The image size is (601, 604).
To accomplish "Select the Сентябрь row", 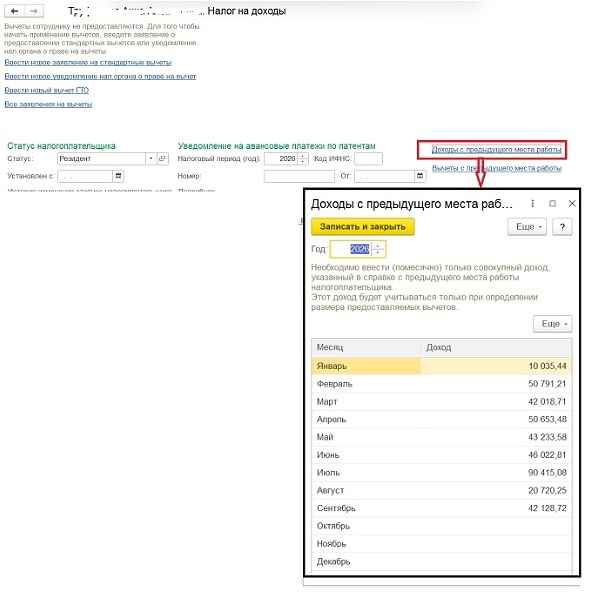I will [442, 508].
